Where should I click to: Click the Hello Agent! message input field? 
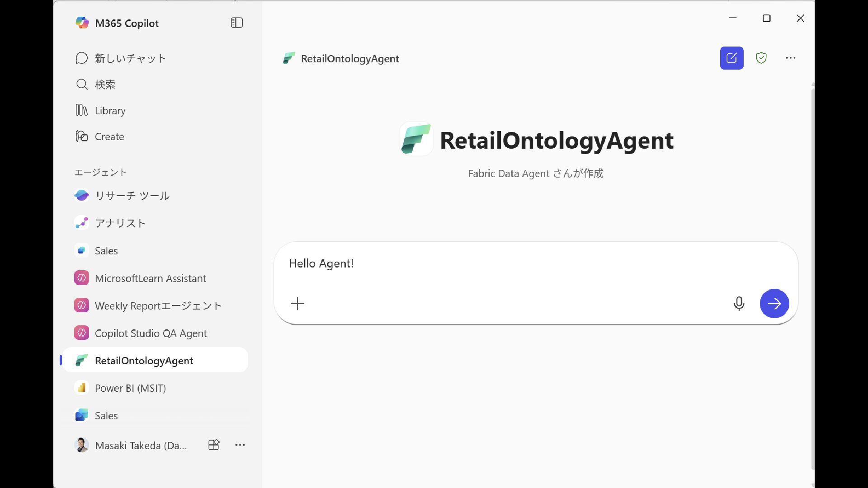tap(497, 264)
